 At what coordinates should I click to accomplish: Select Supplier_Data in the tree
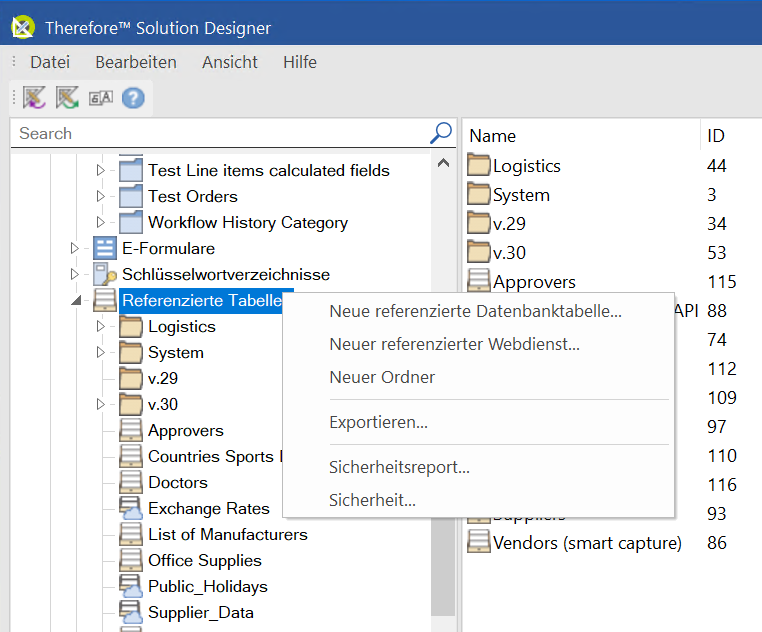(x=201, y=612)
